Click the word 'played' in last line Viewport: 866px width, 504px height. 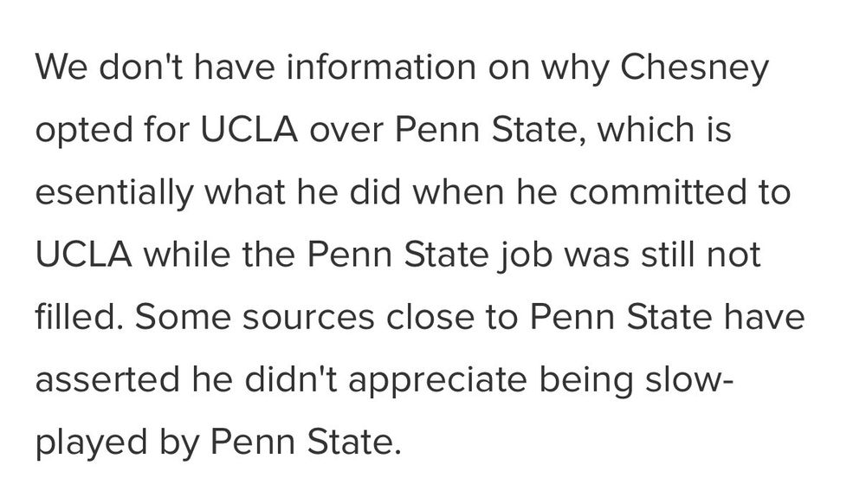92,444
